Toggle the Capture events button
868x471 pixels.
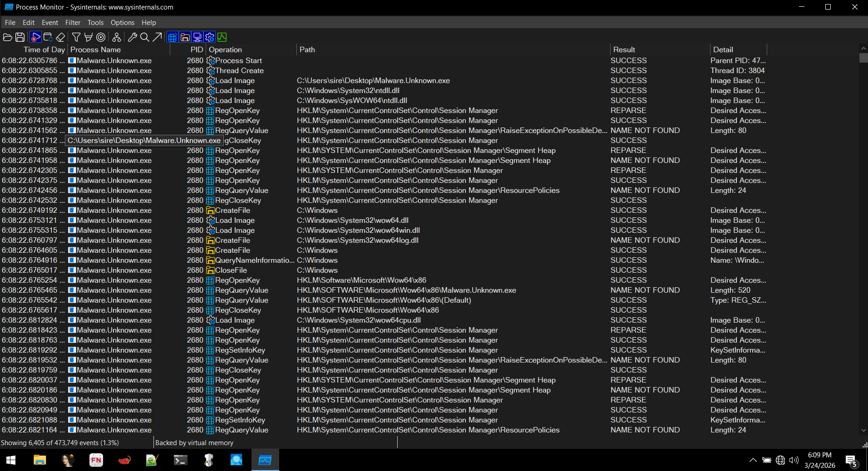[x=35, y=37]
